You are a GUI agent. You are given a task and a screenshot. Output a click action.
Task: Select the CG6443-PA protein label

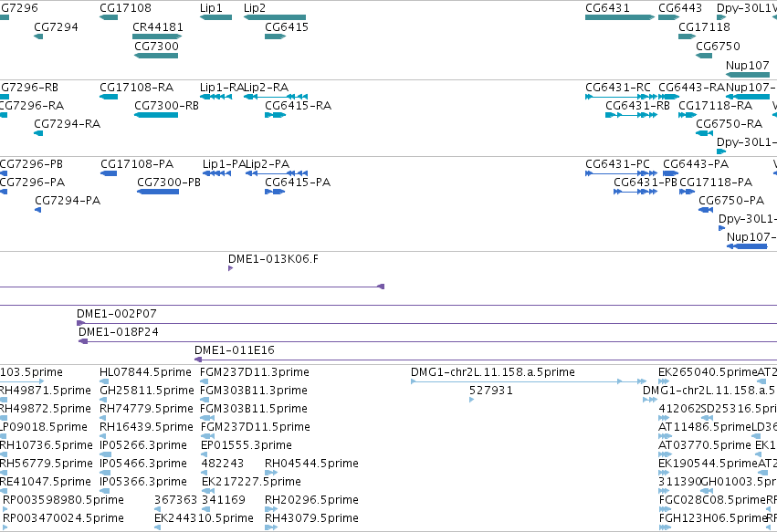(x=696, y=164)
